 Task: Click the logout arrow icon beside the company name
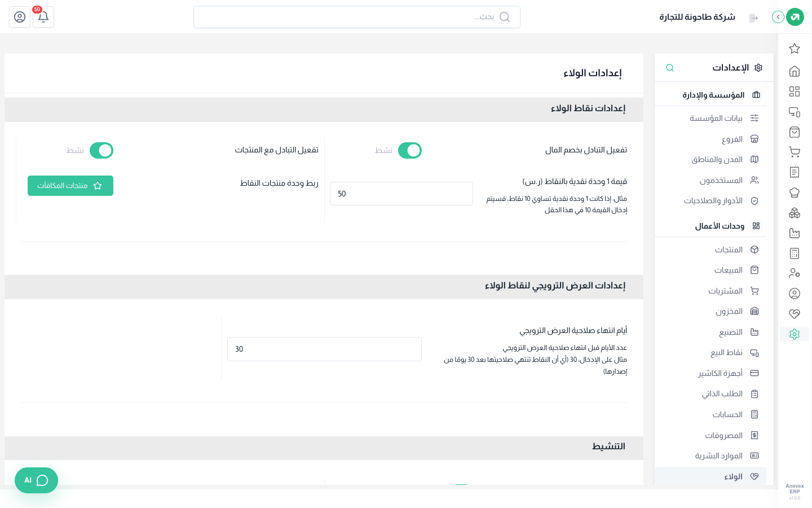753,17
